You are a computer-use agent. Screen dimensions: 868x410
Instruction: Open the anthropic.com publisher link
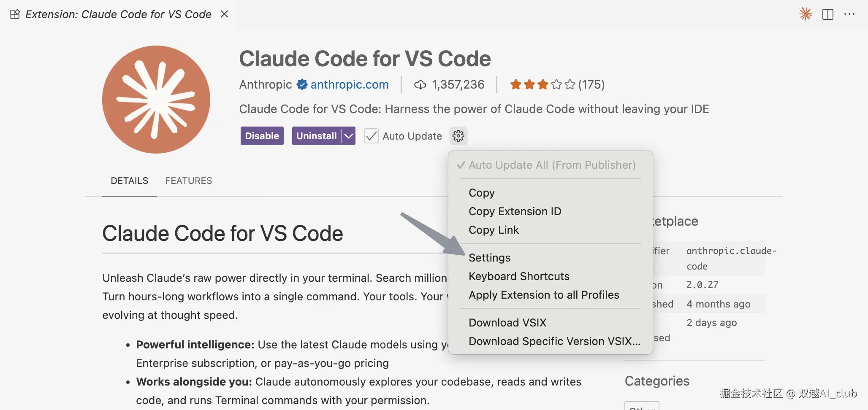tap(350, 85)
